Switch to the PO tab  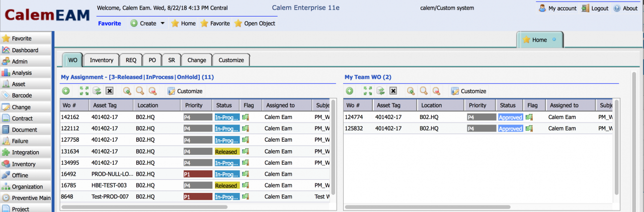point(152,60)
